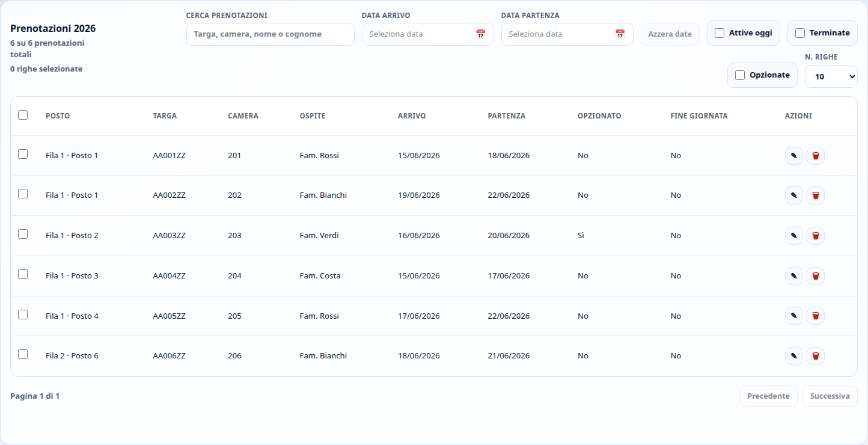Click the cell Fila 2 · Posto 6
Screen dimensions: 868x445
72,356
